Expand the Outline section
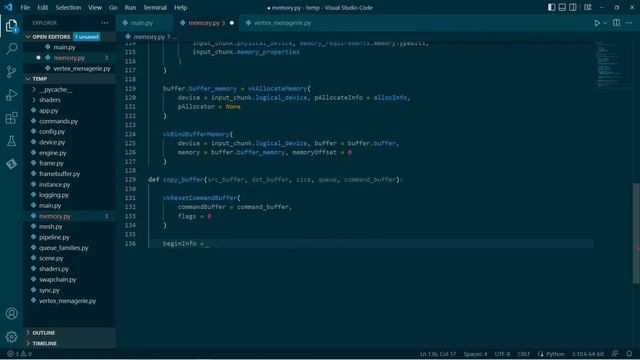Image resolution: width=640 pixels, height=360 pixels. point(70,333)
